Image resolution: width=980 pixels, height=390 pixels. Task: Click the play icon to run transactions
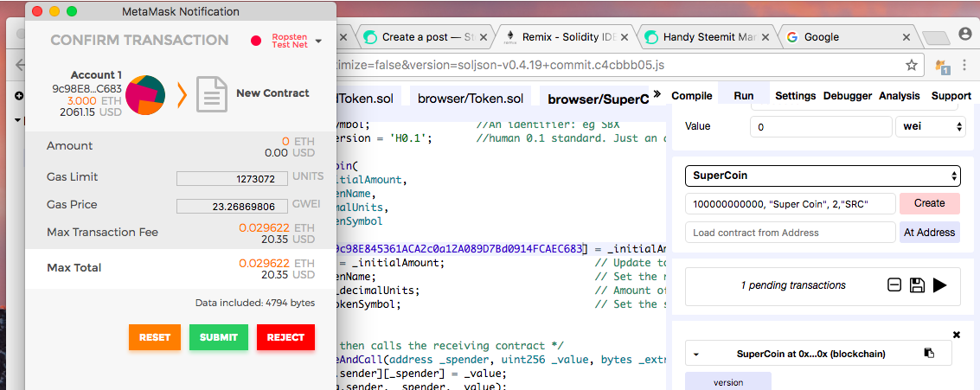point(940,285)
